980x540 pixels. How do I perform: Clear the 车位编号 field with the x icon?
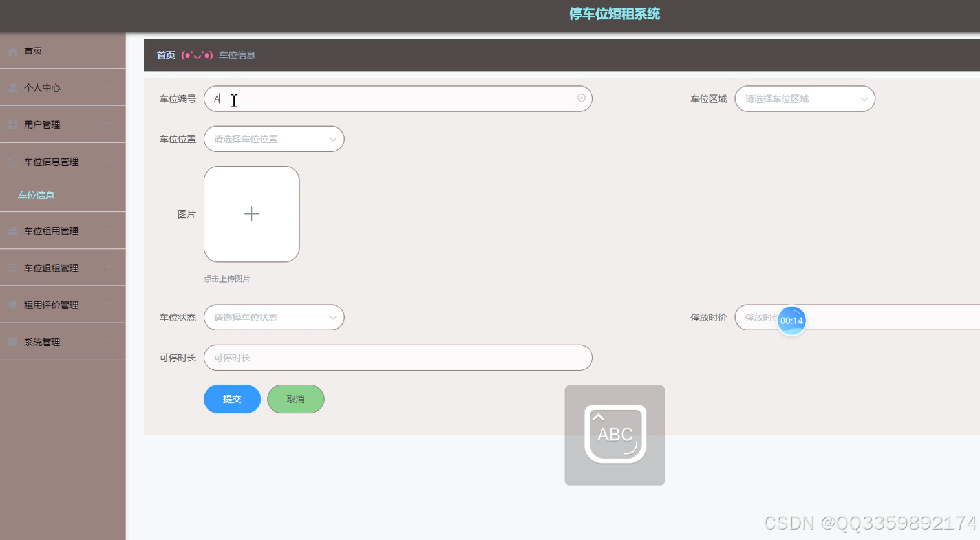(581, 98)
